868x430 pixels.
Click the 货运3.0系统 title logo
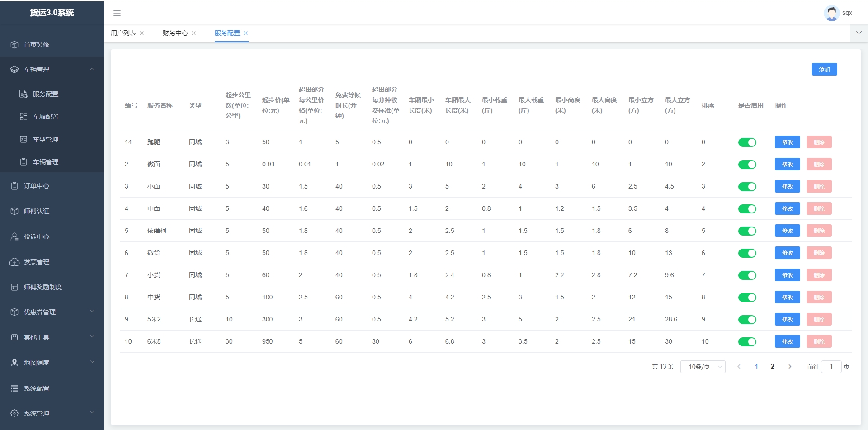(52, 13)
